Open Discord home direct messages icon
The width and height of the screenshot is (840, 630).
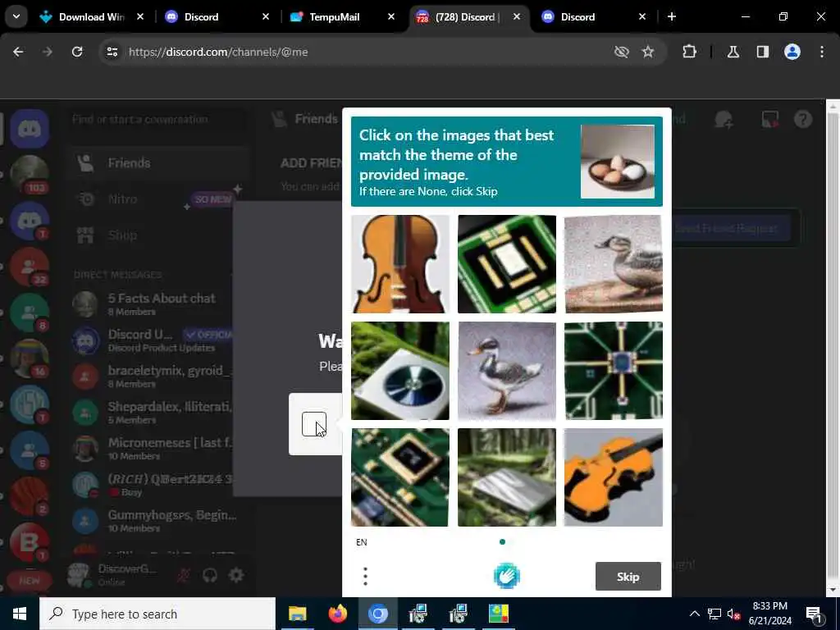tap(30, 129)
